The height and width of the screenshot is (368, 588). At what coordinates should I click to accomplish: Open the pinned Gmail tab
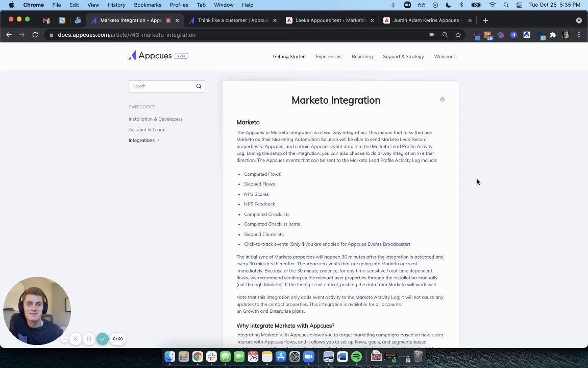pos(46,20)
